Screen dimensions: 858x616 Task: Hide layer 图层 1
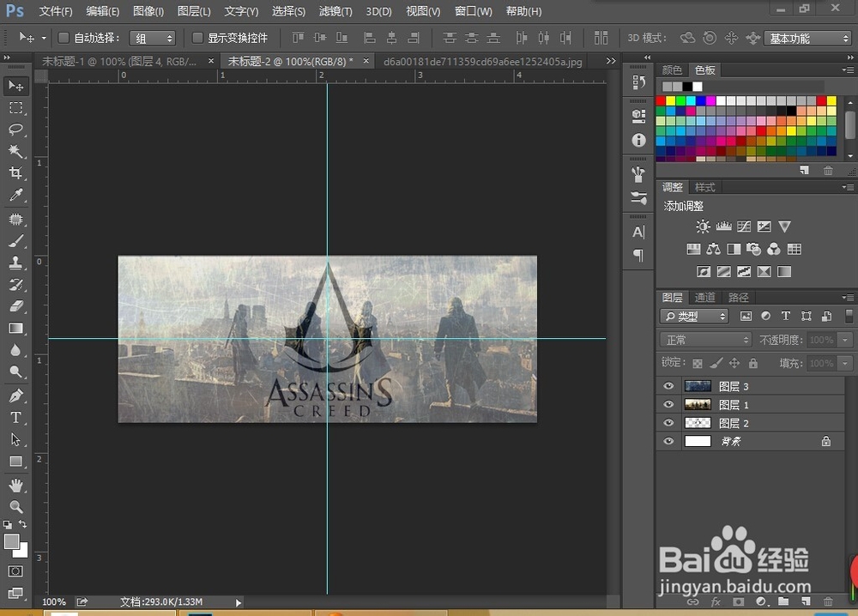pos(668,404)
